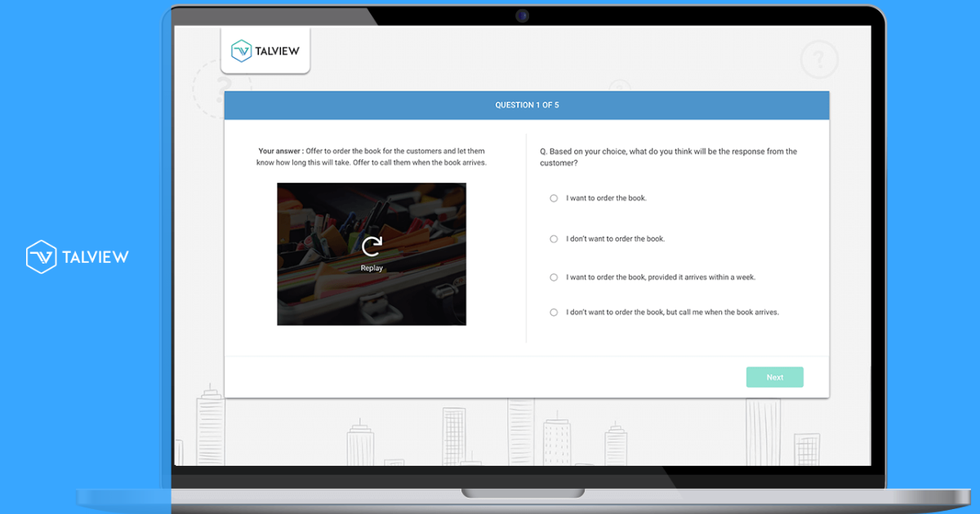Viewport: 980px width, 514px height.
Task: Click the 'Question 1 of 5' header bar
Action: pyautogui.click(x=527, y=105)
